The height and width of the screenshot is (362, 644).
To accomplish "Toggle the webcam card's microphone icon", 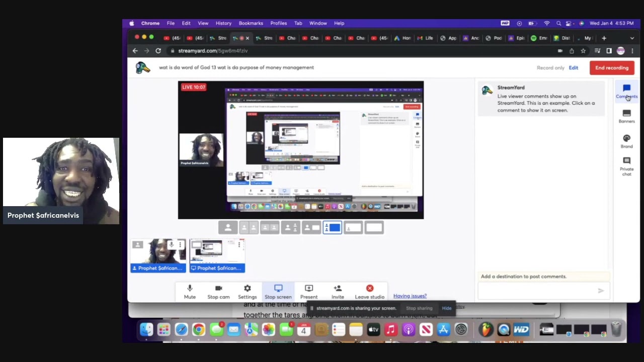I will pos(172,245).
